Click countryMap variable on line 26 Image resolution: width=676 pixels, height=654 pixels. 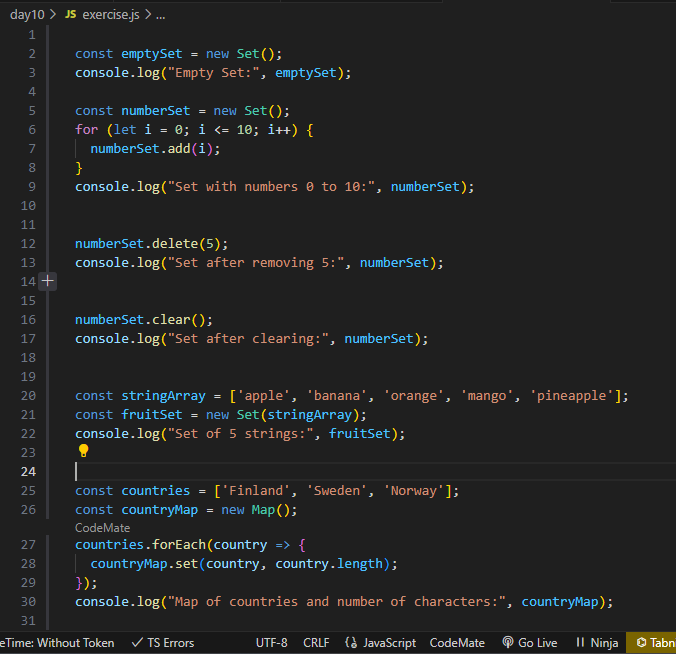click(x=160, y=510)
